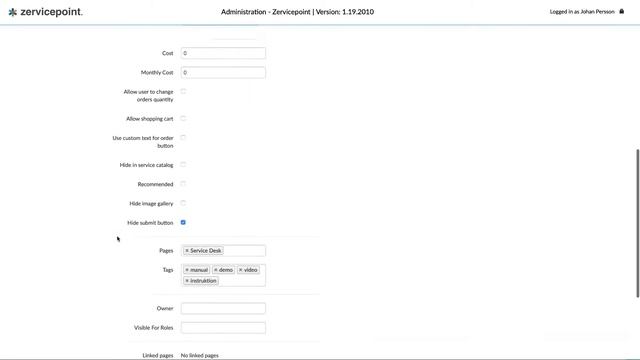640x360 pixels.
Task: Click the Cost input field
Action: coord(223,53)
